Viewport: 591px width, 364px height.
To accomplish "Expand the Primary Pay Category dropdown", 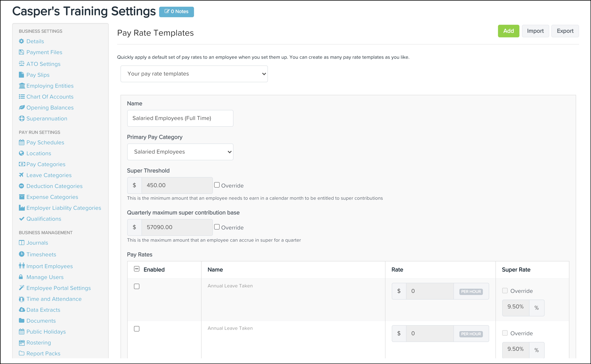I will point(180,152).
